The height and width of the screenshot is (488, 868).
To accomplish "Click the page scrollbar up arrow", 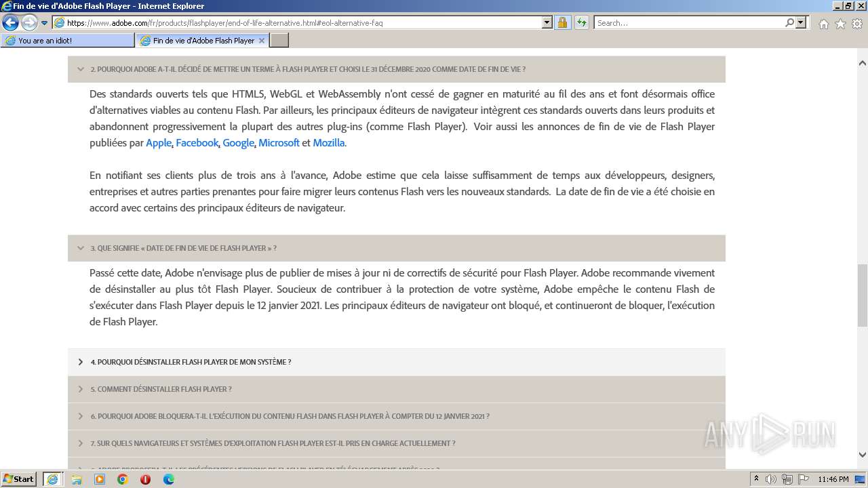I will click(862, 63).
